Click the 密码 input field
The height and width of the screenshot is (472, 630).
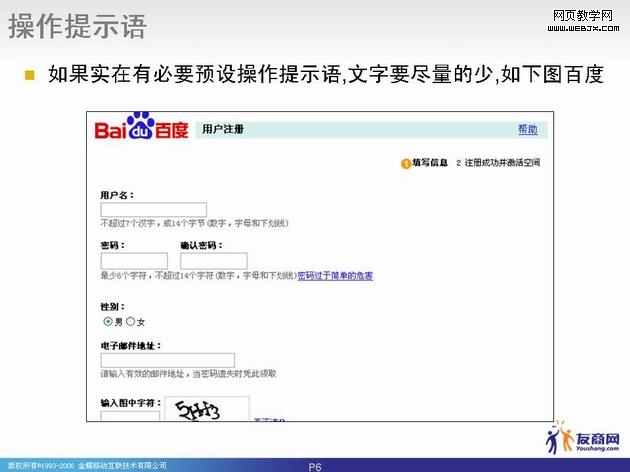pos(133,261)
